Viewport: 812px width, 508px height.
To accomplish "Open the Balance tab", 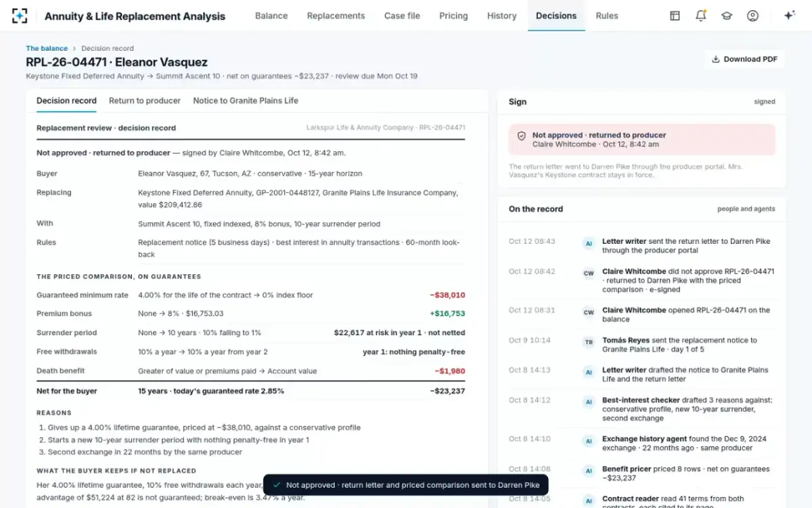I will [271, 16].
